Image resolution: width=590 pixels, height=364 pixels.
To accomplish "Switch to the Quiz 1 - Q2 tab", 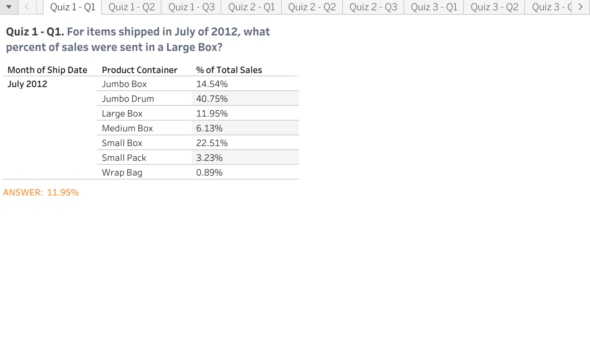I will click(x=131, y=7).
